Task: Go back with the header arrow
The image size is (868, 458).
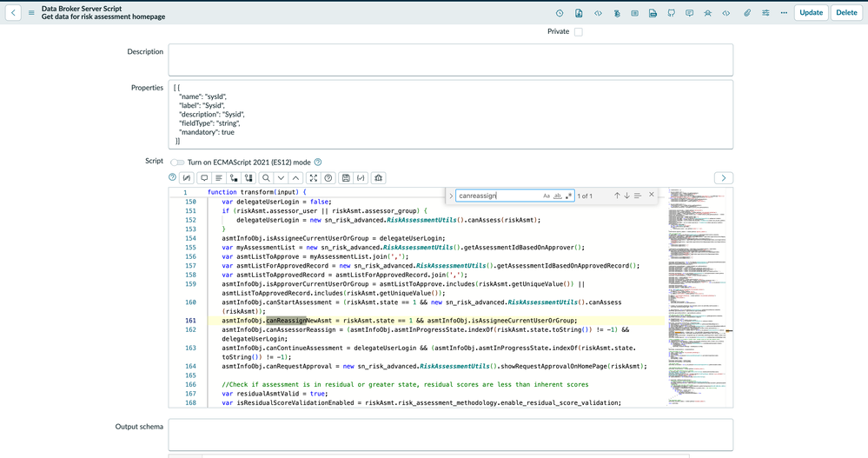Action: [13, 13]
